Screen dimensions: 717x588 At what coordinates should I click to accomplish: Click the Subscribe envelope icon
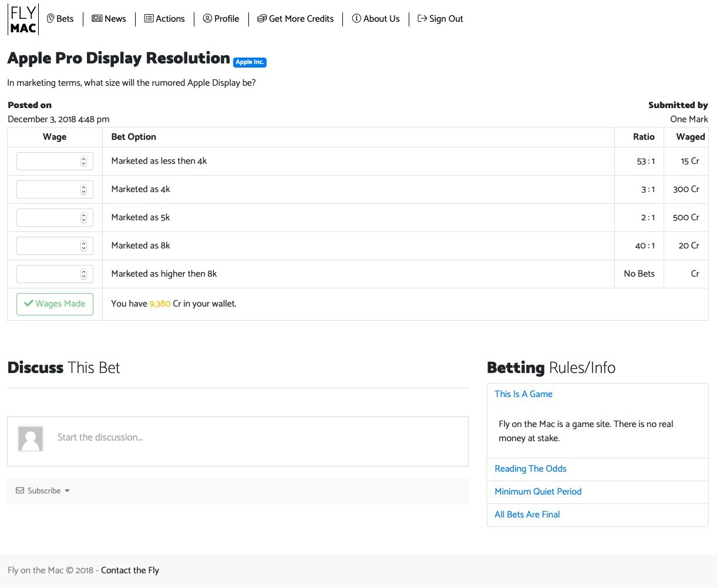[19, 490]
